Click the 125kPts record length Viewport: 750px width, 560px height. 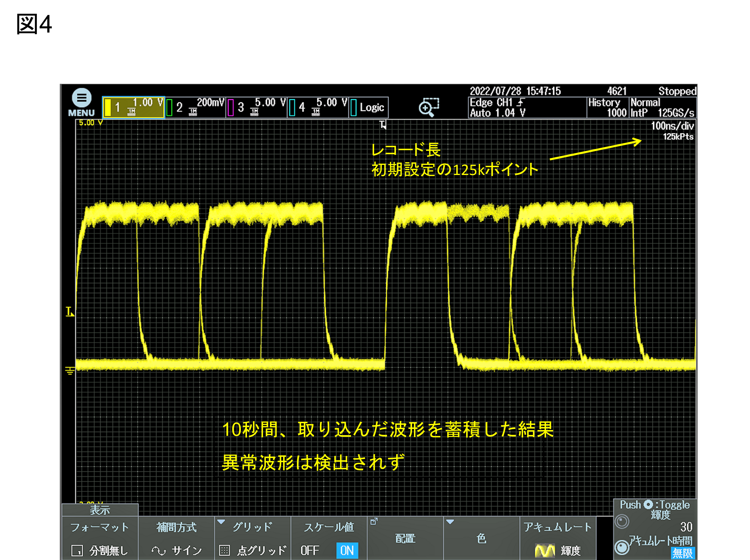678,136
